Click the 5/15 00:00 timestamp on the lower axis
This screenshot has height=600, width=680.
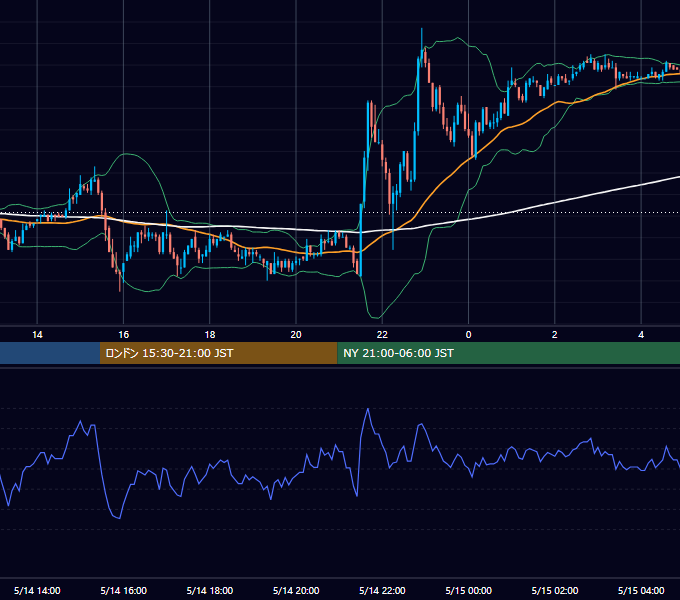click(468, 590)
